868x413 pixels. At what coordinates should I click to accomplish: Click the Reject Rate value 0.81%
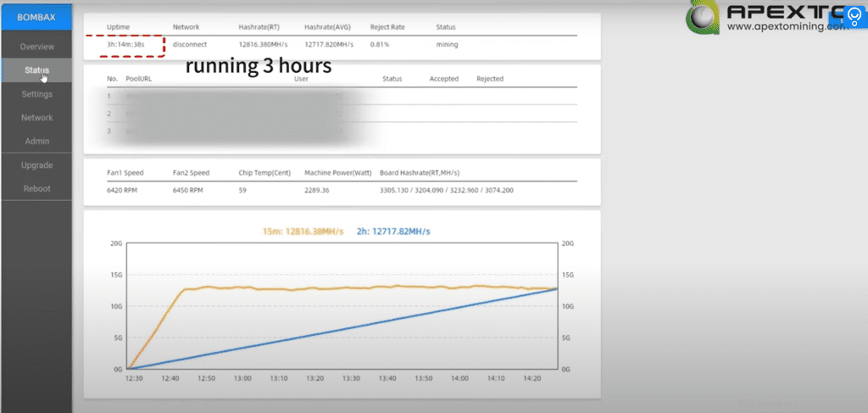point(380,43)
